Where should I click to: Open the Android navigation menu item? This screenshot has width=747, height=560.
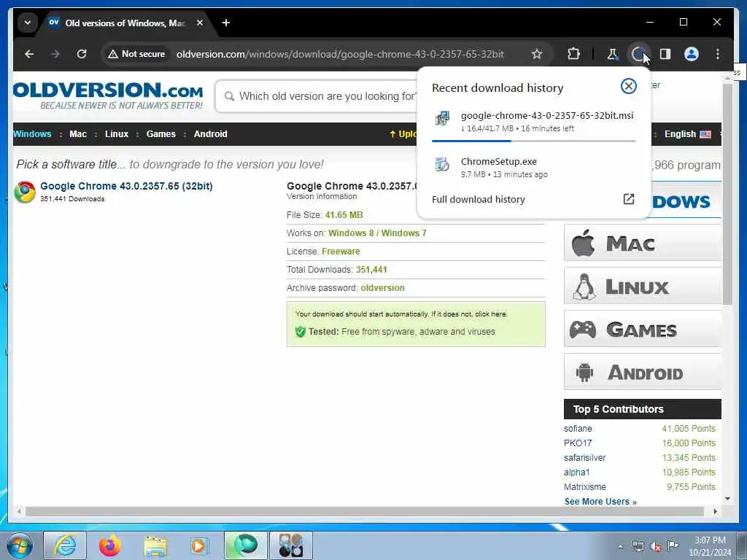click(x=211, y=134)
